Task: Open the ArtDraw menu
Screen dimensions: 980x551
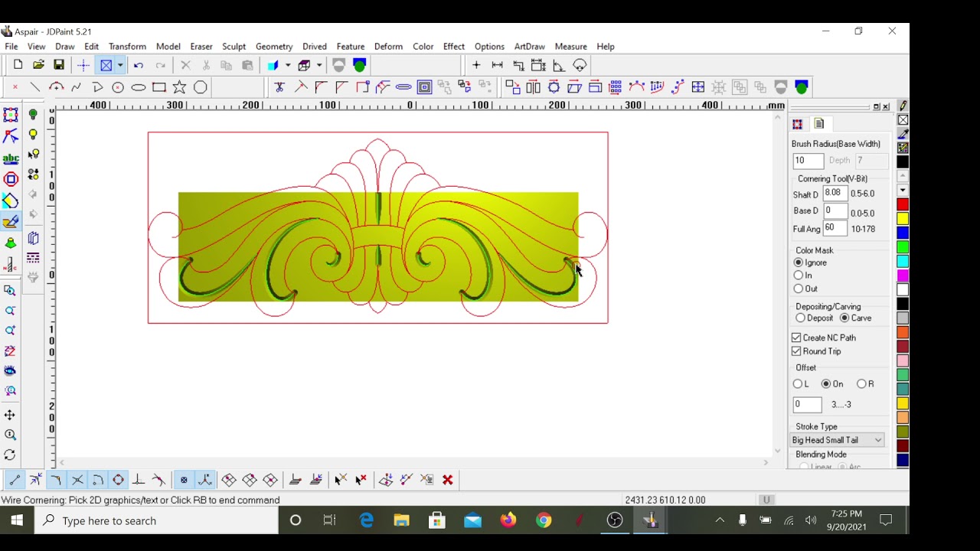Action: [x=530, y=47]
